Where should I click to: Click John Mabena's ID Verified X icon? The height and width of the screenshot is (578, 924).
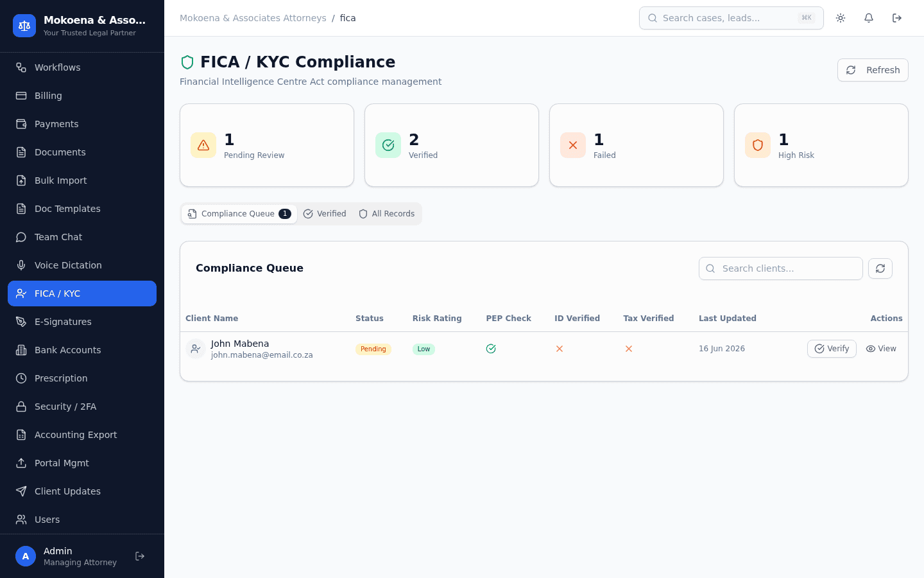pyautogui.click(x=560, y=349)
